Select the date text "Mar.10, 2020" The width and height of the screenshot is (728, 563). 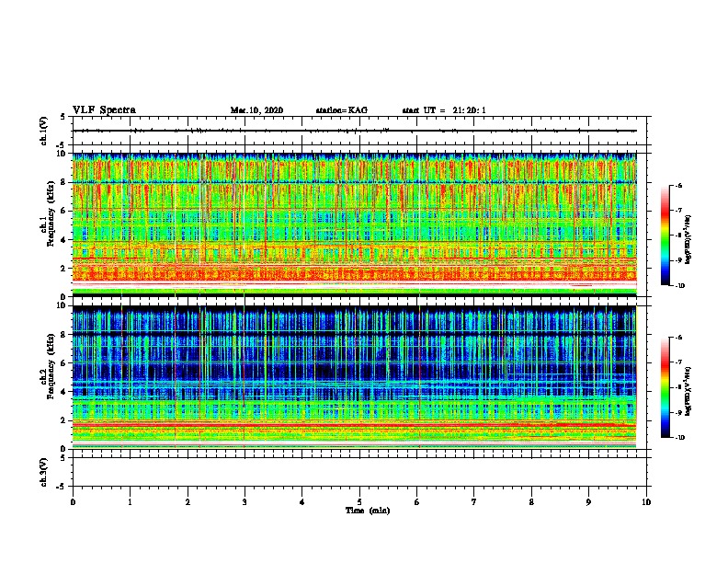(256, 110)
